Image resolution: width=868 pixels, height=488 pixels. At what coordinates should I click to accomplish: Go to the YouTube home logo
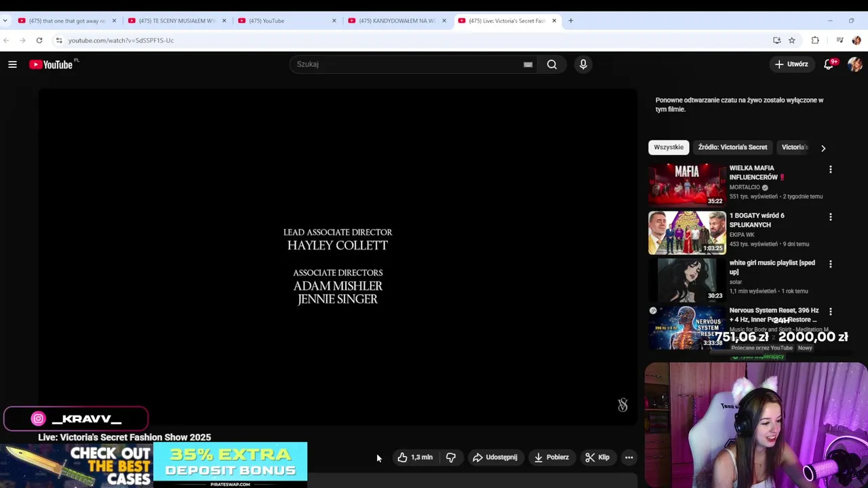pos(51,64)
